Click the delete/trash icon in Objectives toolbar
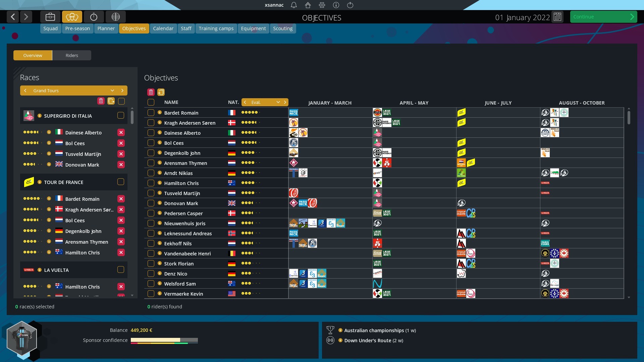Viewport: 644px width, 362px height. pyautogui.click(x=151, y=92)
